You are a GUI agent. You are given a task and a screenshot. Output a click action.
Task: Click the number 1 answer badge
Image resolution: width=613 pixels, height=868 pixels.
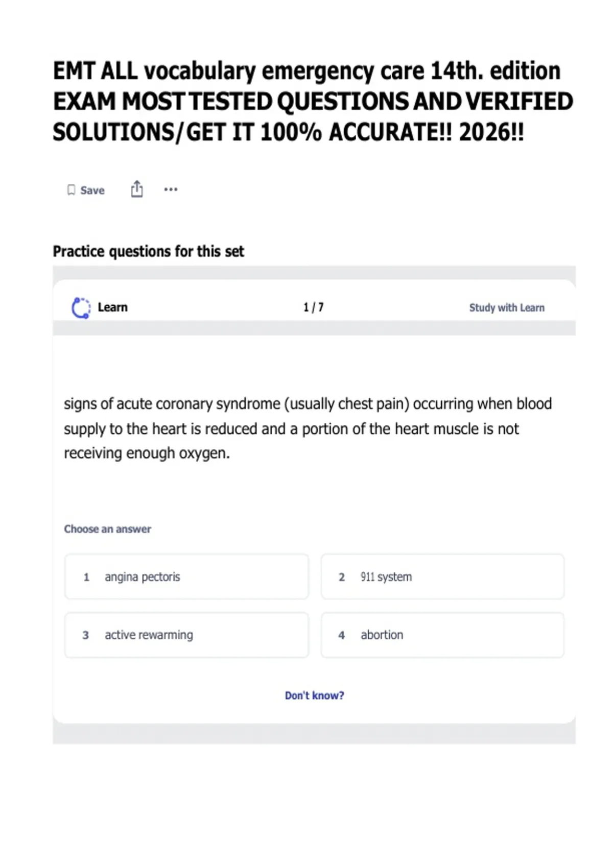click(x=86, y=577)
